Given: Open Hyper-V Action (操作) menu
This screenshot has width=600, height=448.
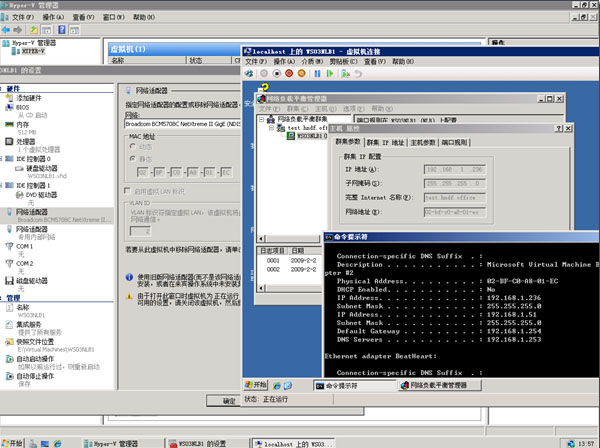Looking at the screenshot, I should point(53,17).
